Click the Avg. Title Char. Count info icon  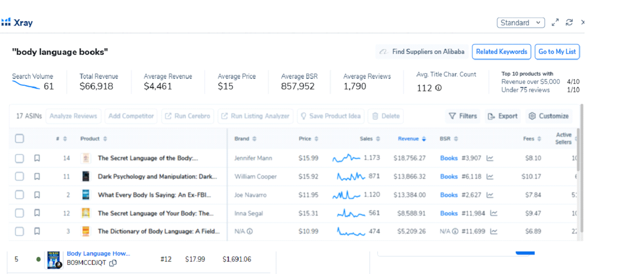click(438, 88)
